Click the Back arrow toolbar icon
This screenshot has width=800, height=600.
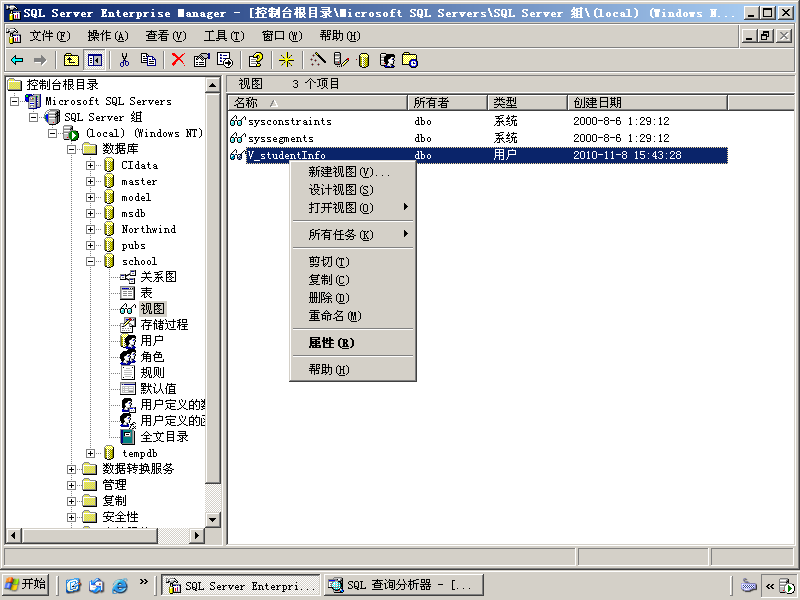pos(17,60)
